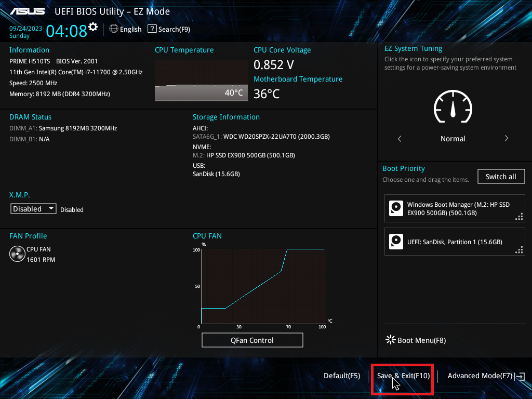Click the Boot Priority heading
Image resolution: width=532 pixels, height=399 pixels.
click(x=403, y=168)
